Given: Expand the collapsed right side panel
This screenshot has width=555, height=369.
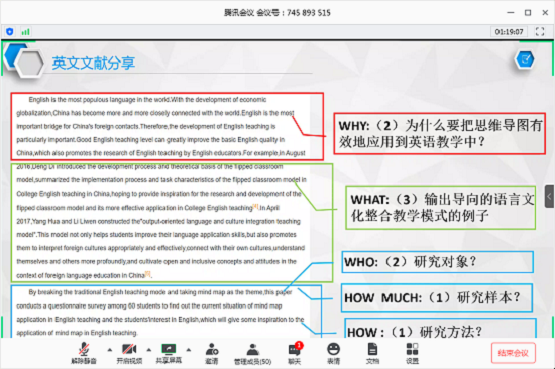Looking at the screenshot, I should (x=550, y=196).
